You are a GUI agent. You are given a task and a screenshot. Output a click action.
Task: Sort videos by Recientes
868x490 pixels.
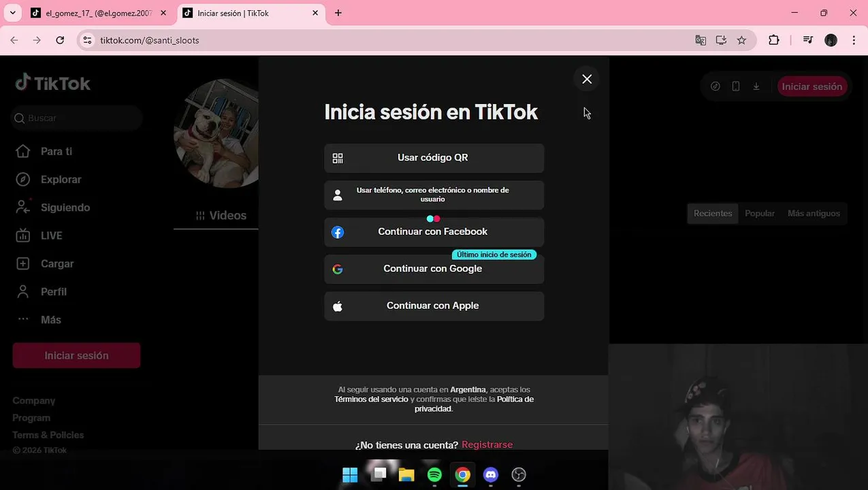[x=713, y=214]
